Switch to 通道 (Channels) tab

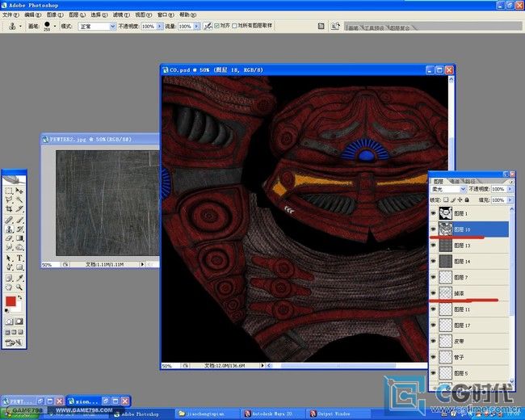point(454,181)
